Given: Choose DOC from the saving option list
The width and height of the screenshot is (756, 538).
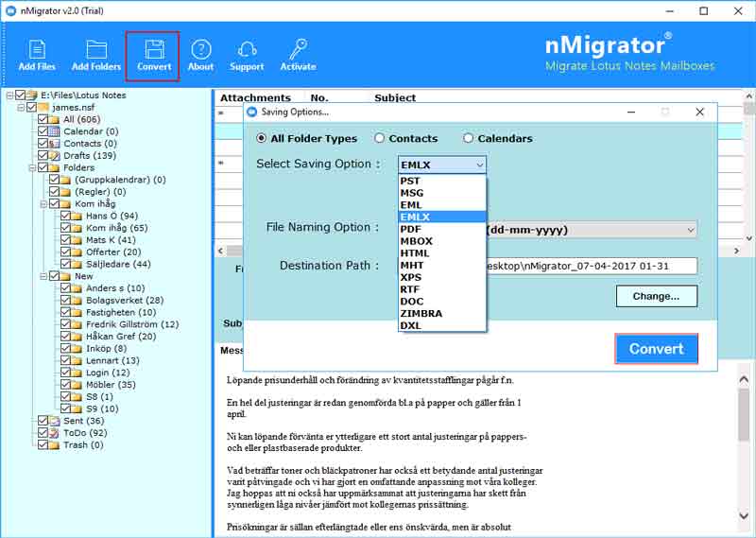Looking at the screenshot, I should click(442, 302).
